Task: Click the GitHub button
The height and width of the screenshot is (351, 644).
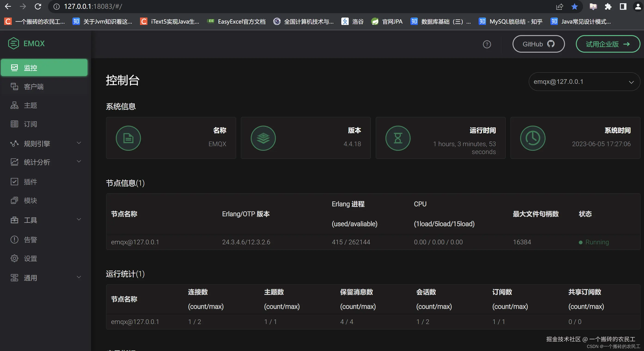Action: (x=538, y=44)
